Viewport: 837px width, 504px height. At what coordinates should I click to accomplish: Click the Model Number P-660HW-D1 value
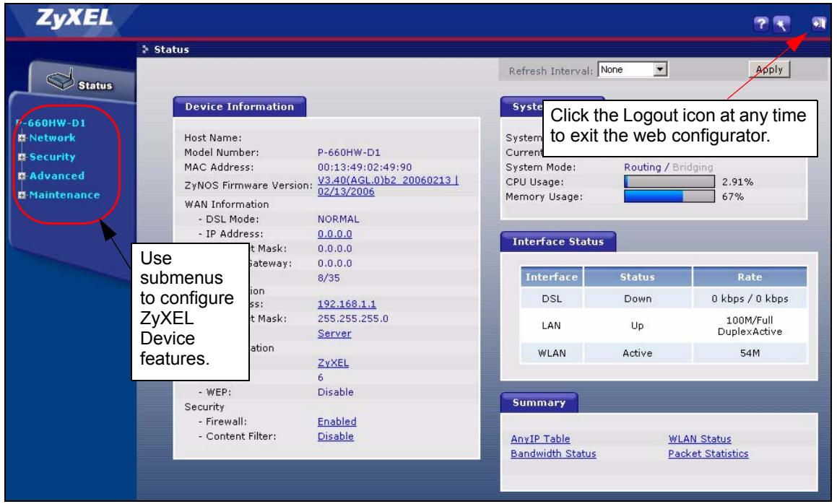349,152
